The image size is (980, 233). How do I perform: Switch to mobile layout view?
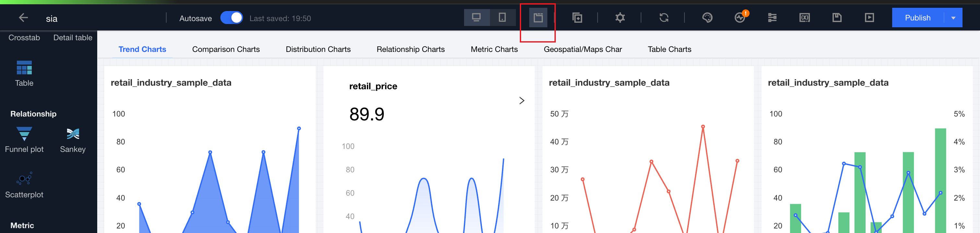[502, 18]
